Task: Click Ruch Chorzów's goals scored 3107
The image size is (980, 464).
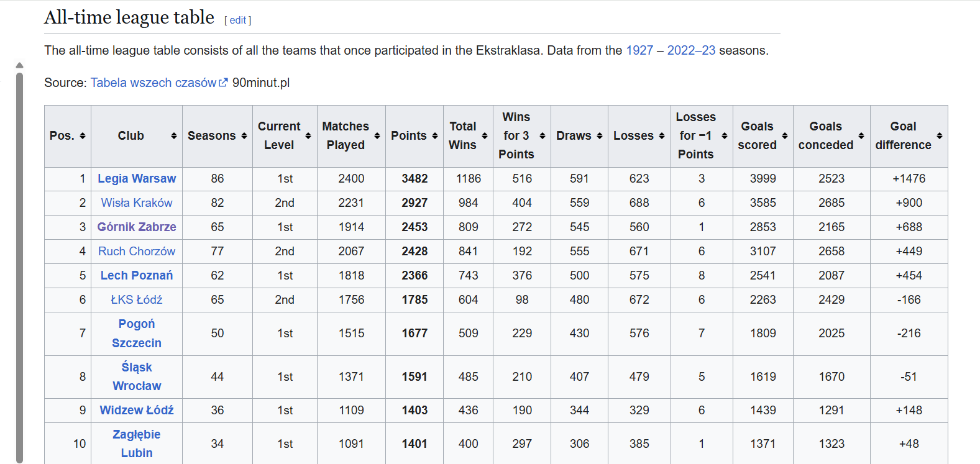Action: pyautogui.click(x=763, y=252)
